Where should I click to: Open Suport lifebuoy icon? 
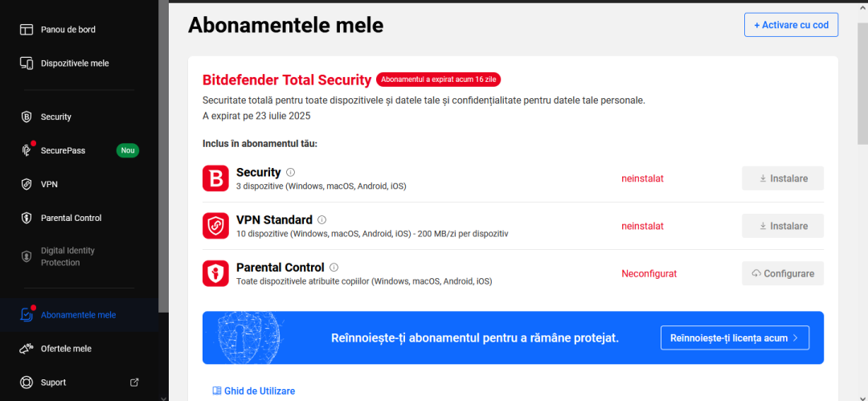click(x=27, y=383)
